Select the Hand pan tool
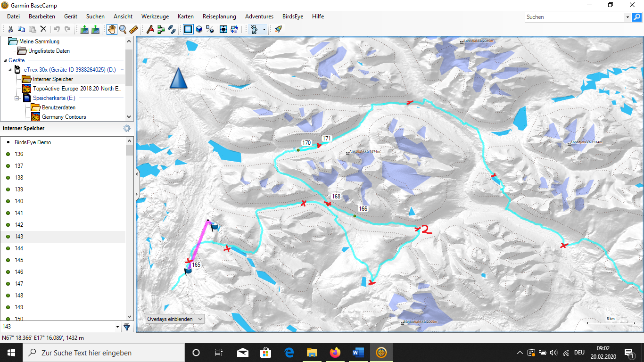This screenshot has height=362, width=644. click(112, 29)
